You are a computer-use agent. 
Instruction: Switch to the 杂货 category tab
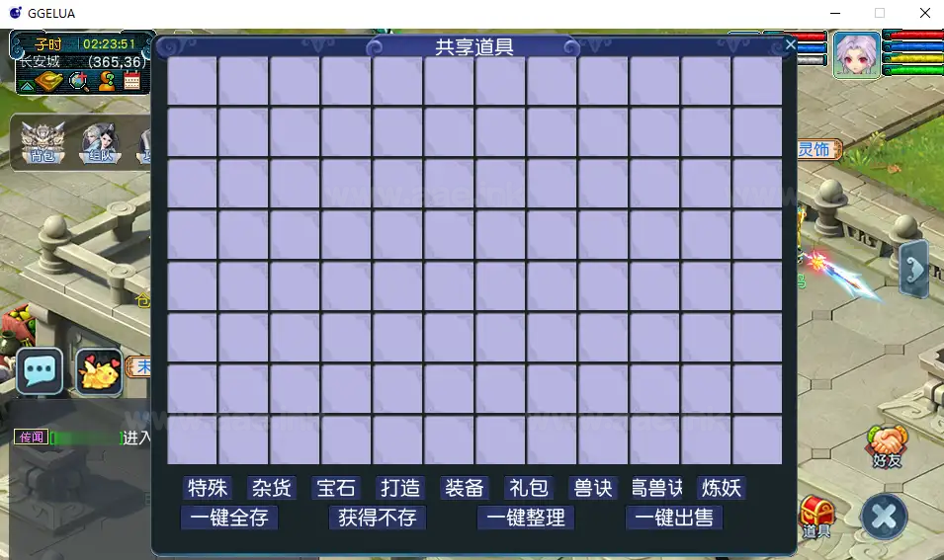click(272, 488)
